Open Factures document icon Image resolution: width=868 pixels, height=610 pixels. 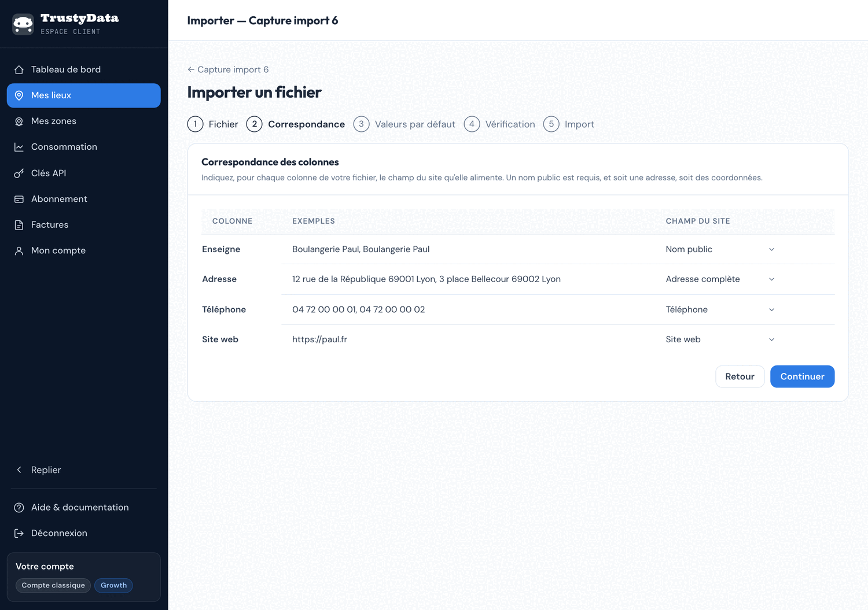[19, 225]
